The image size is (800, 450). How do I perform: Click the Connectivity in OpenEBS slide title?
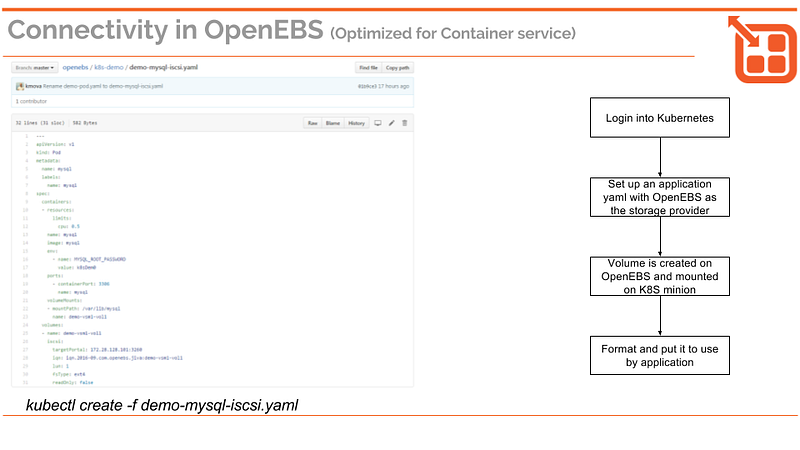tap(165, 30)
